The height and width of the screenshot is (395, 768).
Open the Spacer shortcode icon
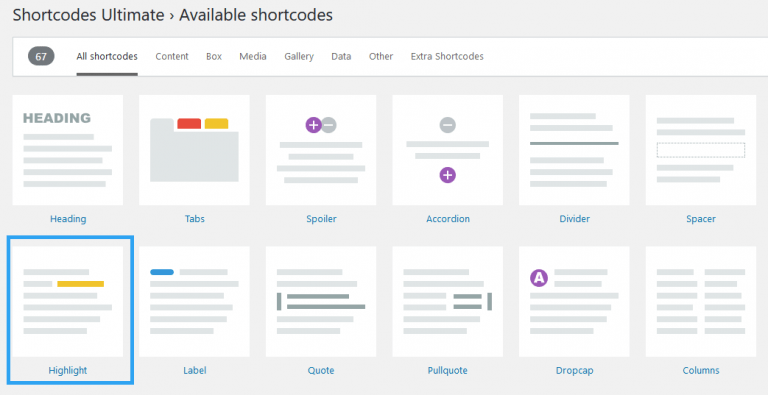pos(701,150)
